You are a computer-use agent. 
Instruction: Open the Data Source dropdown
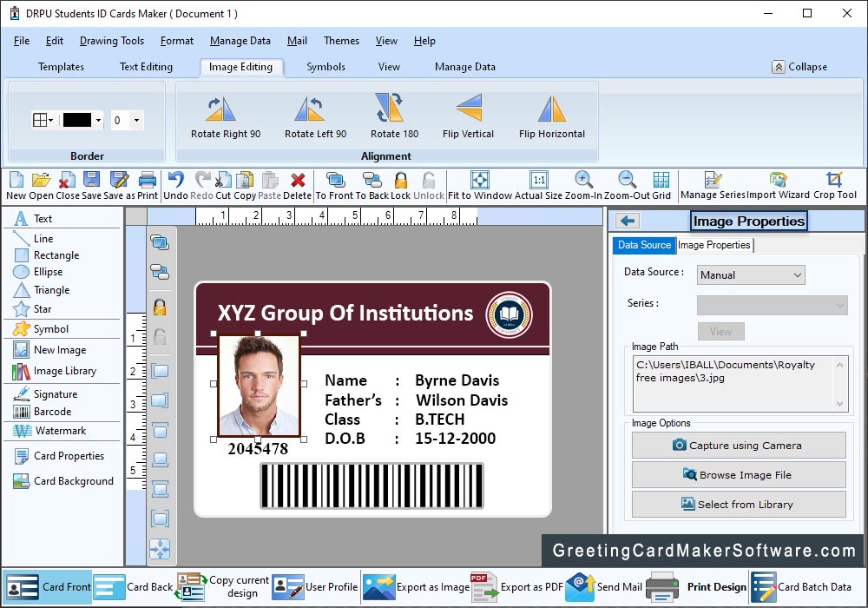[x=751, y=275]
